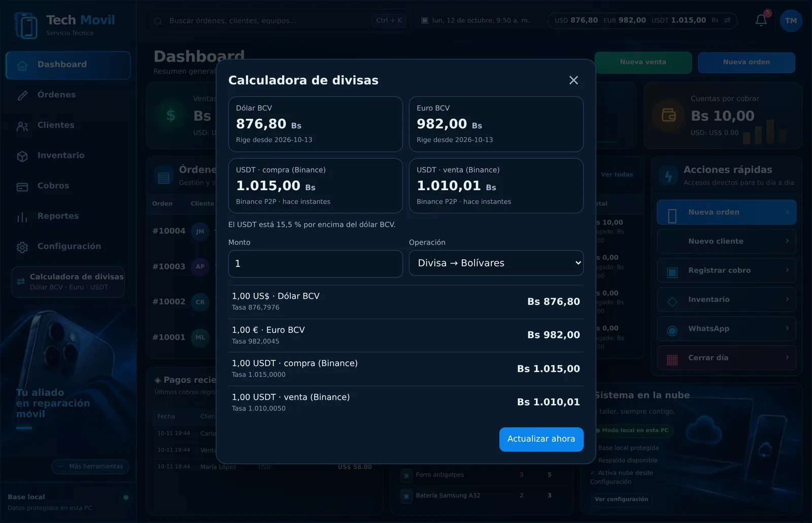Open the Operación dropdown

tap(496, 263)
